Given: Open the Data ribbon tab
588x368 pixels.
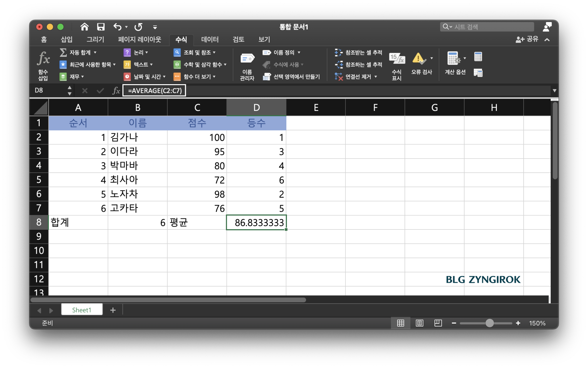Looking at the screenshot, I should 210,39.
